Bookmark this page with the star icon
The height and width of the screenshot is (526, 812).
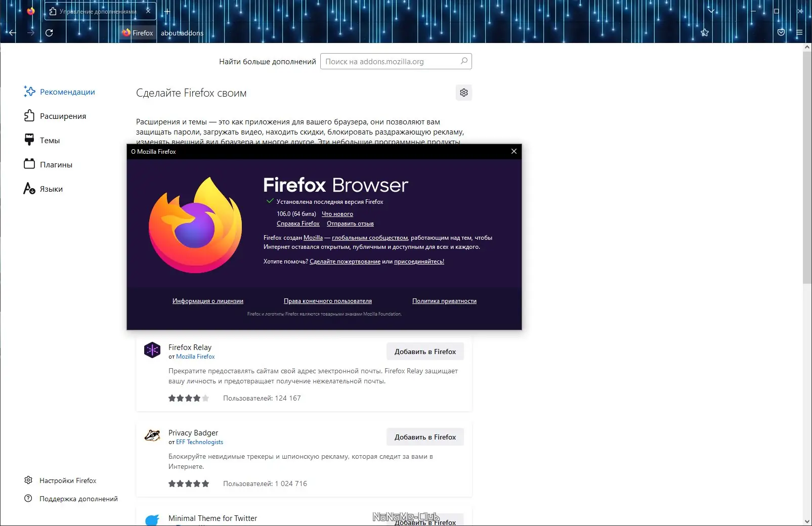[705, 33]
